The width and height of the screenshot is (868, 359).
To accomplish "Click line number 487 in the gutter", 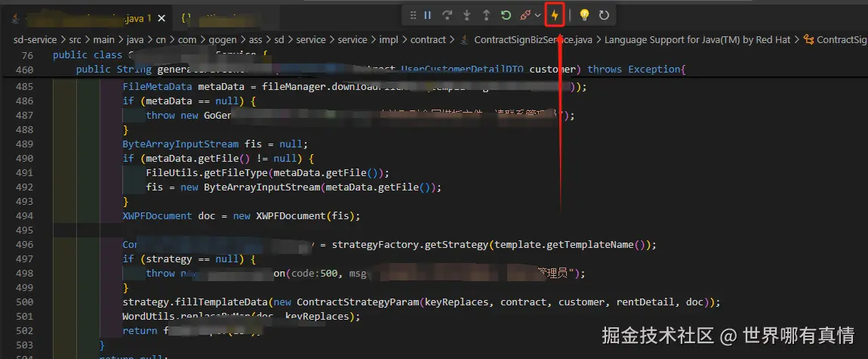I will [x=25, y=116].
